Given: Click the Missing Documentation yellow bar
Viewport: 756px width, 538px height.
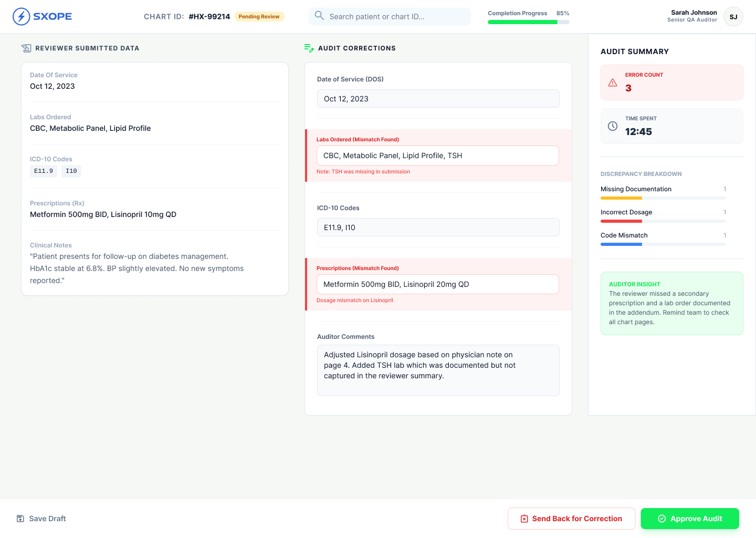Looking at the screenshot, I should (621, 198).
